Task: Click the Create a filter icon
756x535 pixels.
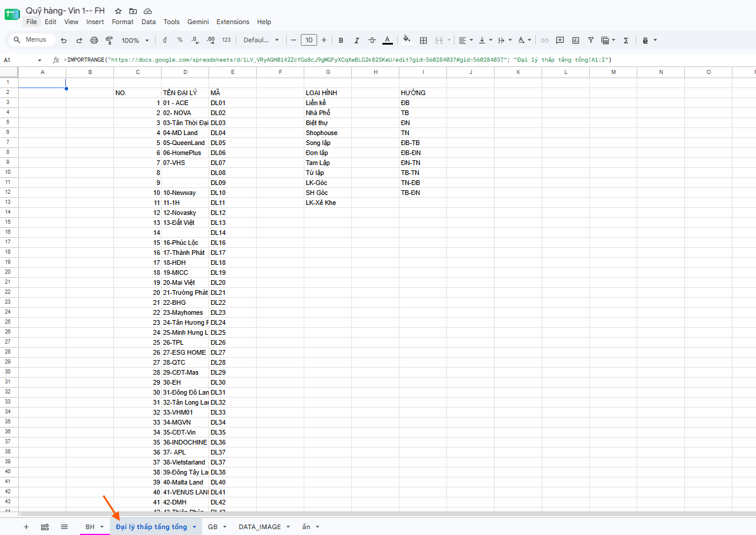Action: (590, 40)
